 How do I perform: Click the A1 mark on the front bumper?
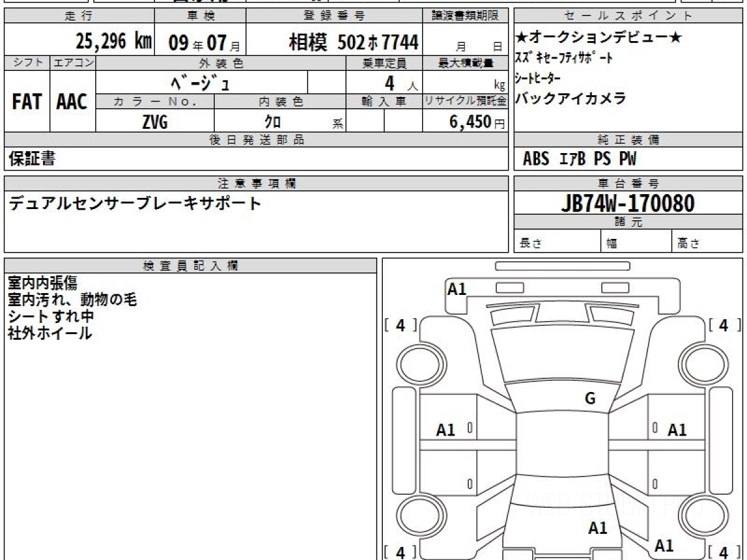457,289
